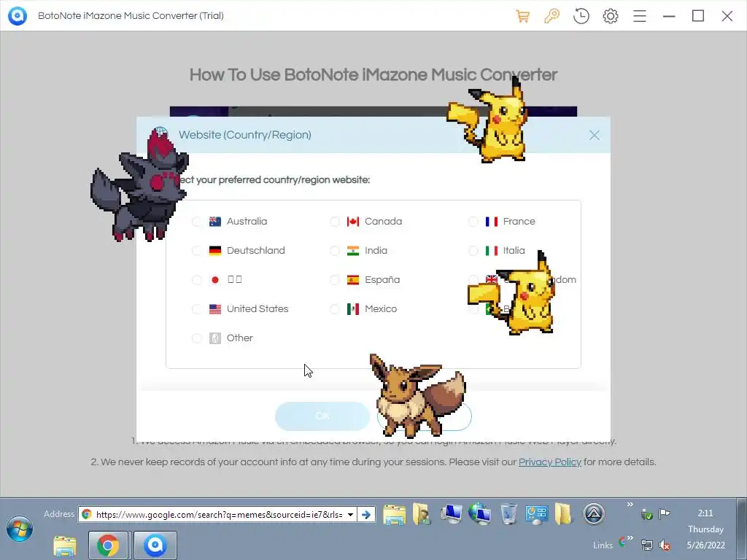747x560 pixels.
Task: Click the network status tray icon
Action: [x=646, y=545]
